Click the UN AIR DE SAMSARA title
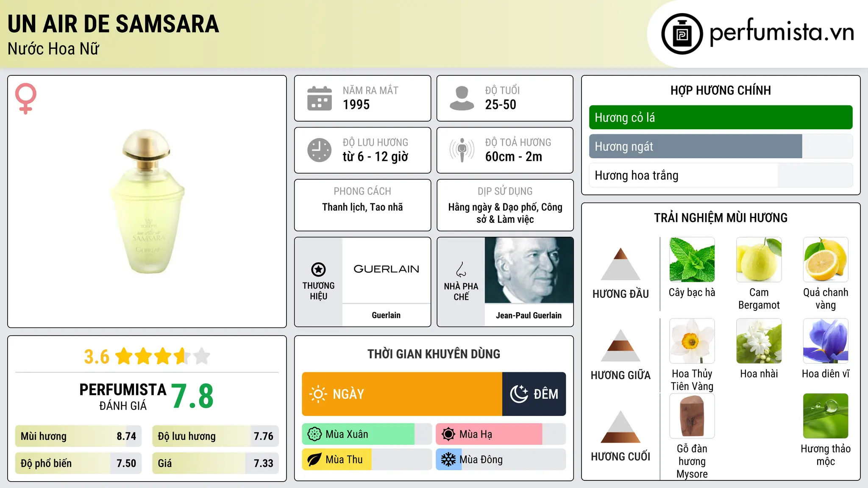This screenshot has width=868, height=488. click(113, 24)
